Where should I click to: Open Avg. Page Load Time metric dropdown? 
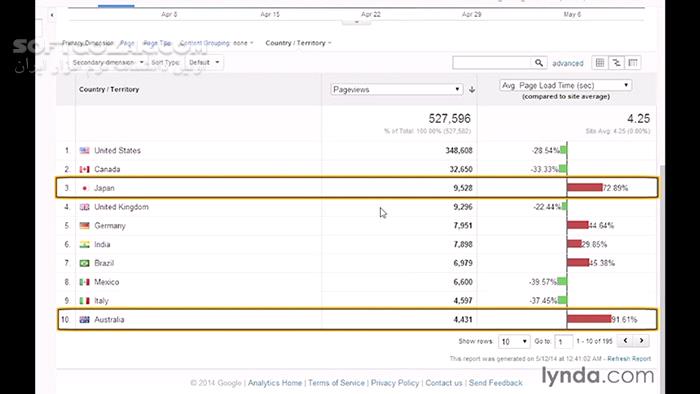point(566,85)
